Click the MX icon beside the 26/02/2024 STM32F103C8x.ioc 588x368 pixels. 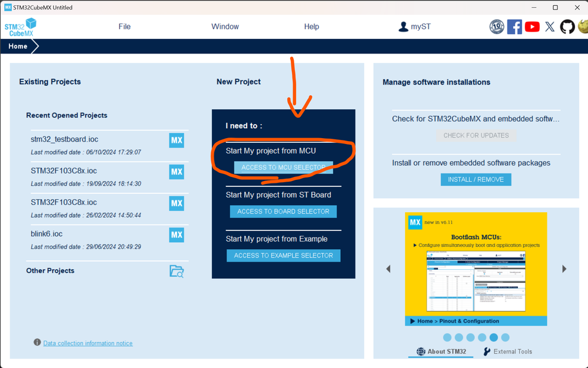[x=177, y=203]
